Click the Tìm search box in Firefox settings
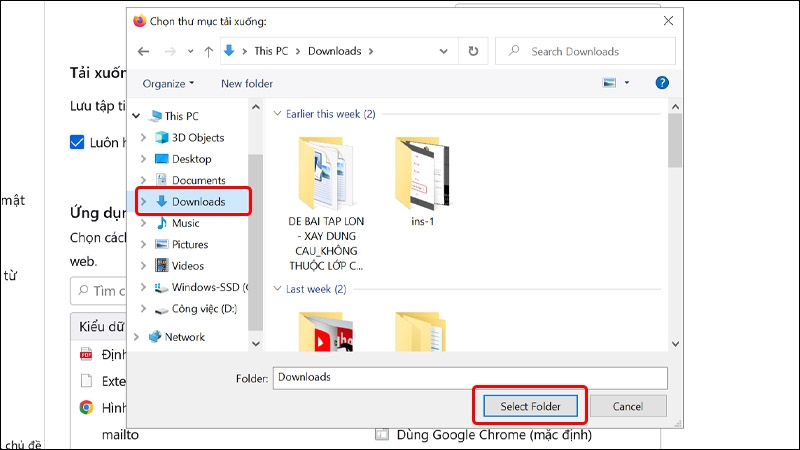Viewport: 800px width, 450px height. 98,291
